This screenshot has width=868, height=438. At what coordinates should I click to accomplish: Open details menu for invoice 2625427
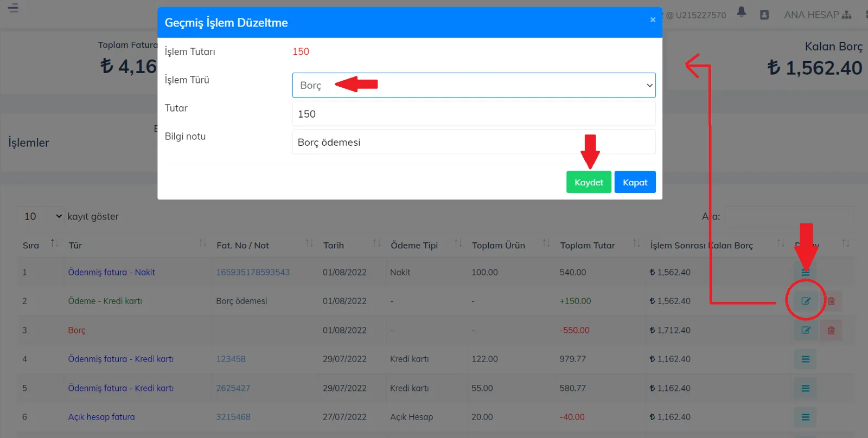click(x=806, y=388)
